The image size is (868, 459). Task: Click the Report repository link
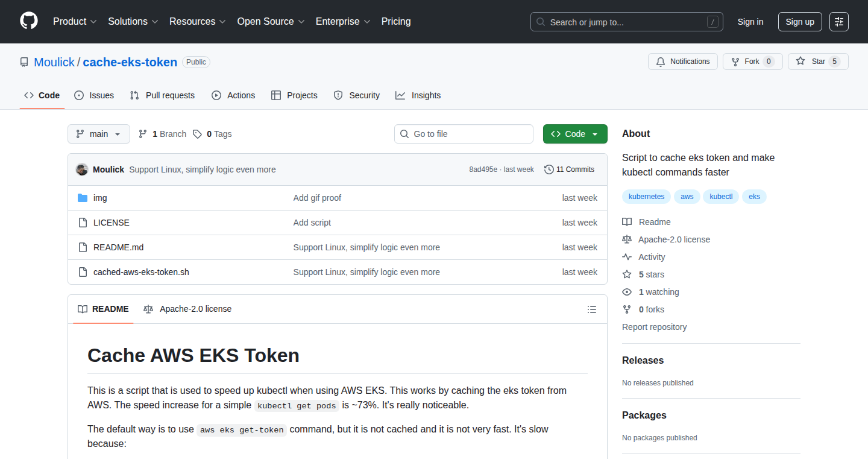655,327
